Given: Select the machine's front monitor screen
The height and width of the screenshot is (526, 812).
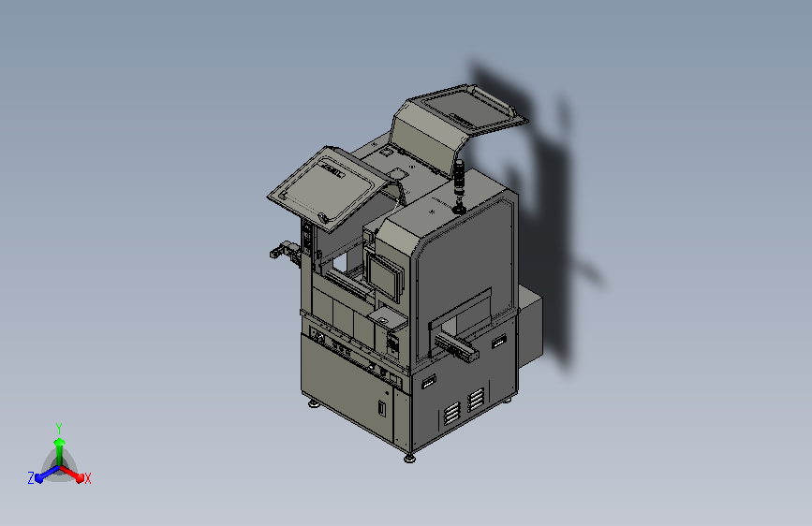Looking at the screenshot, I should [x=386, y=277].
